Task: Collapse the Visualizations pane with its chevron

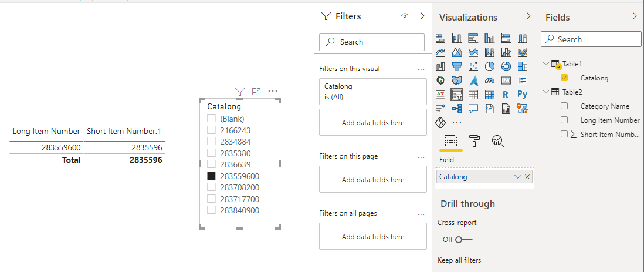Action: [528, 16]
